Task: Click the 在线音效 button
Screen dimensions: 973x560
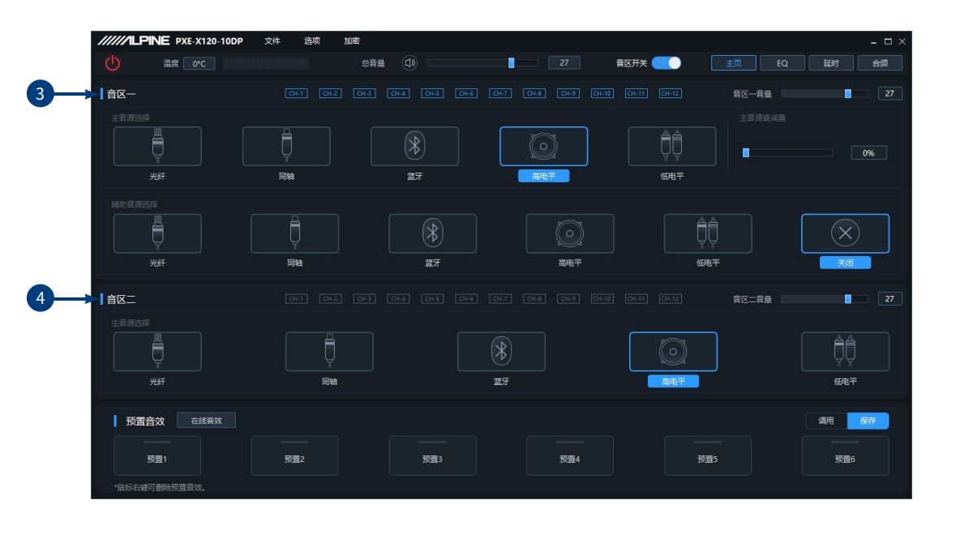Action: [x=207, y=421]
